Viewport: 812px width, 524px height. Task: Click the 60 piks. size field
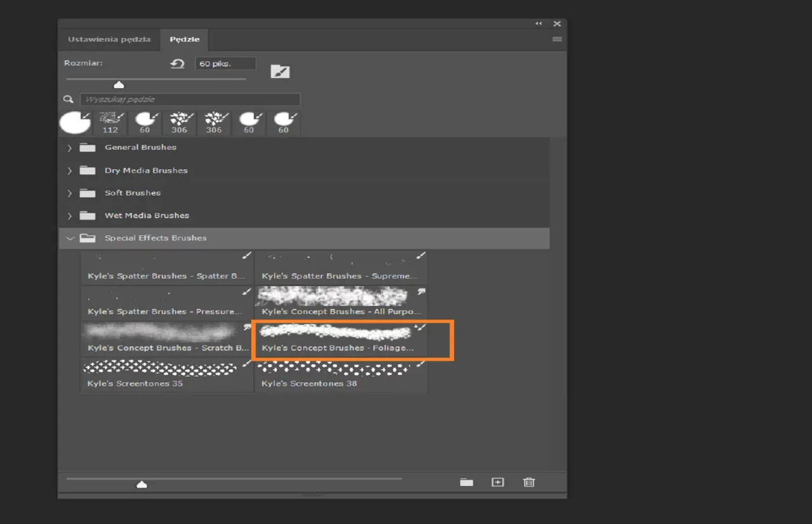(225, 63)
